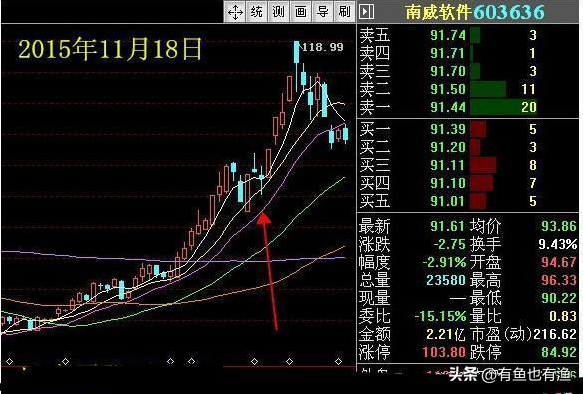
Task: Click the 市盈(动) value 216.62
Action: coord(555,334)
